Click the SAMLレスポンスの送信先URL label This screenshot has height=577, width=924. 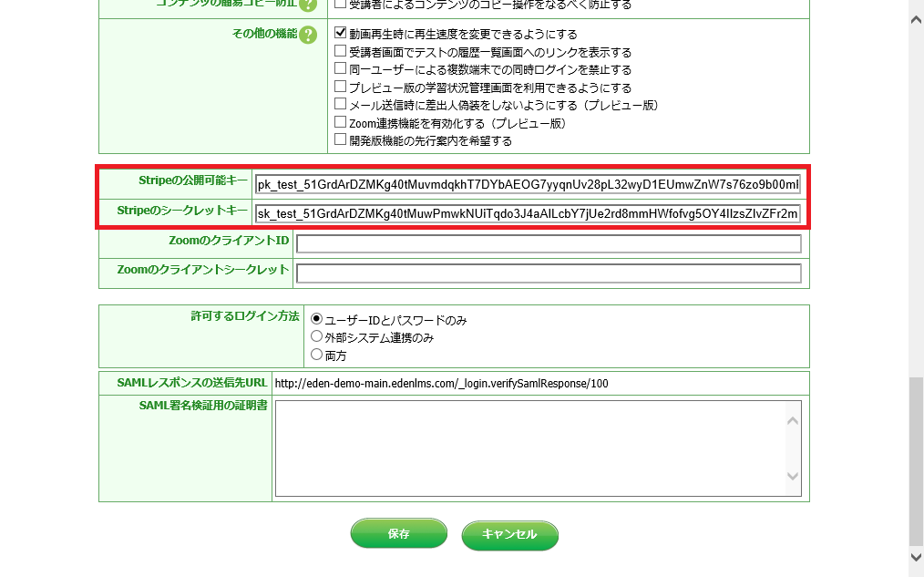(x=192, y=383)
